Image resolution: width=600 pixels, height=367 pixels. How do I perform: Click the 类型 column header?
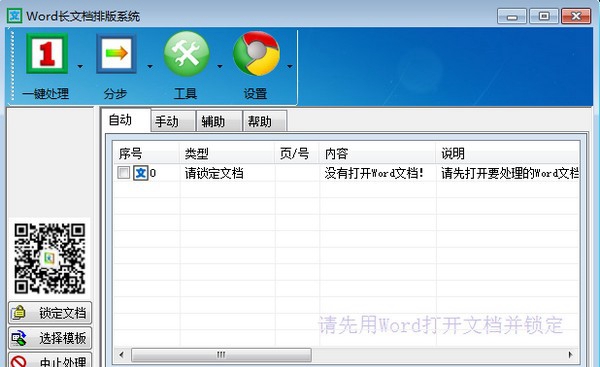227,153
